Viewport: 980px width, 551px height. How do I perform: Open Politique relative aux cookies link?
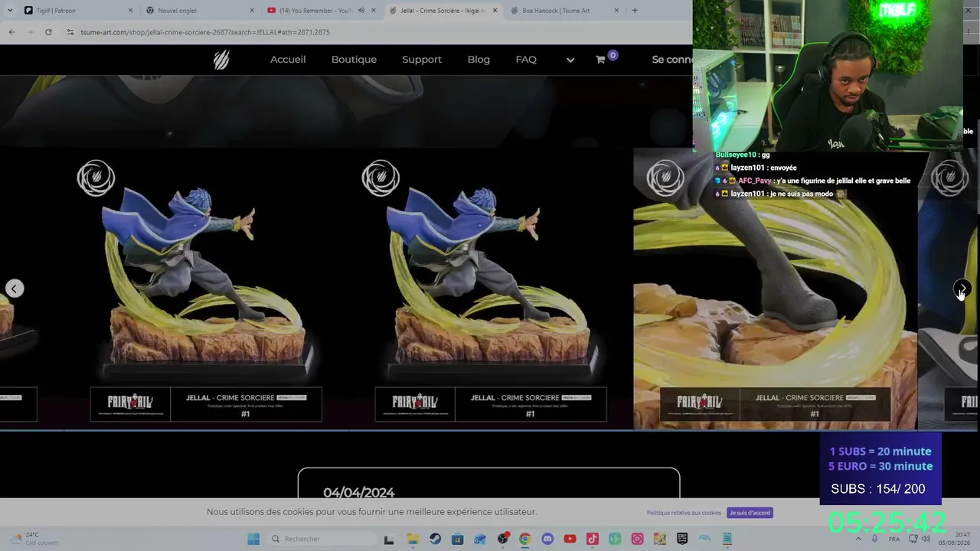pyautogui.click(x=684, y=513)
